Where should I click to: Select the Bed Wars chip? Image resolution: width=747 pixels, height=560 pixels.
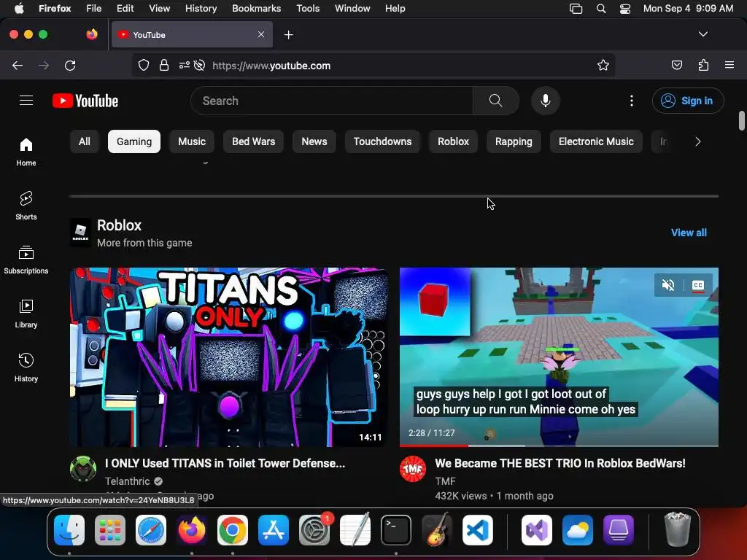point(253,141)
